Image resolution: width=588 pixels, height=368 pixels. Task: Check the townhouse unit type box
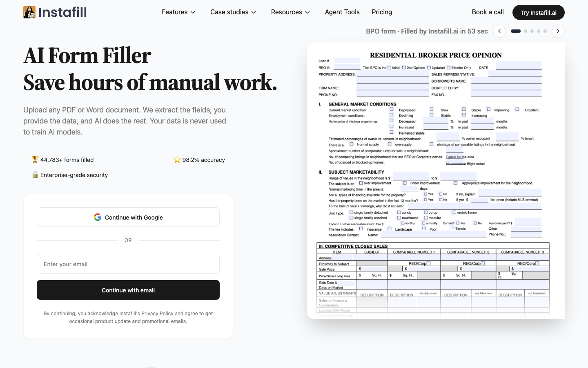pyautogui.click(x=399, y=218)
